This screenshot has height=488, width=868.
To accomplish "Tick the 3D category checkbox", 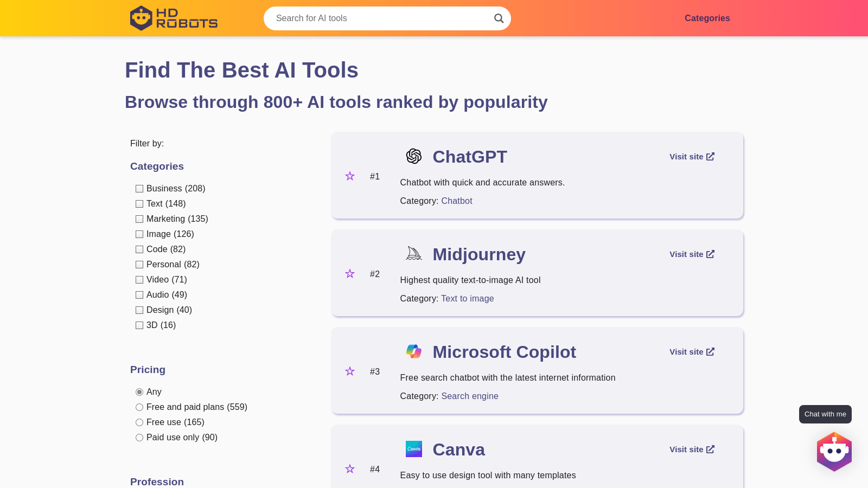I will 139,325.
